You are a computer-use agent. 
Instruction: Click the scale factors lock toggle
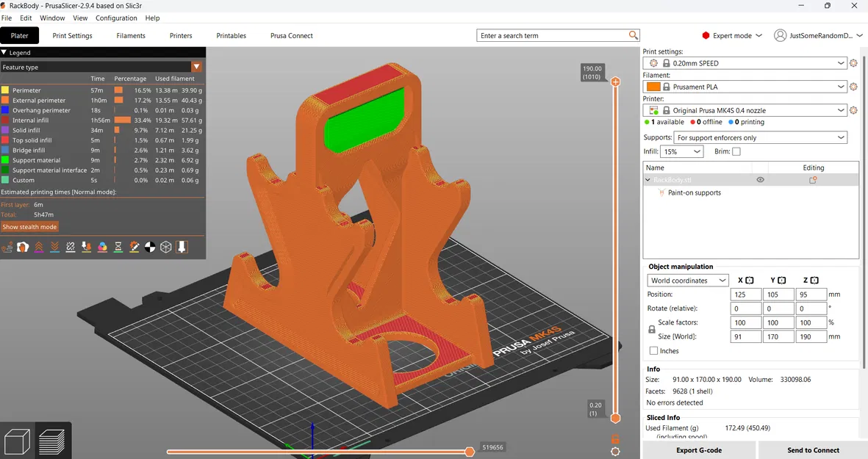[652, 329]
